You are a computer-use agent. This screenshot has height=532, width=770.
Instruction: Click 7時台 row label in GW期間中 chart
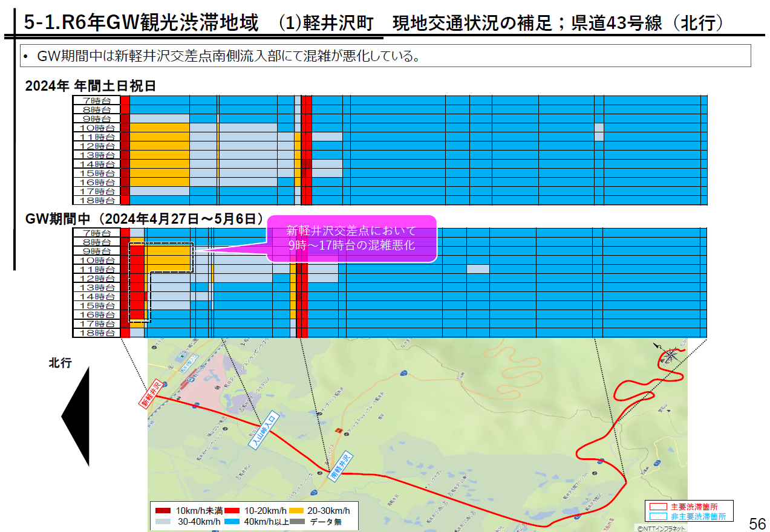tap(97, 233)
